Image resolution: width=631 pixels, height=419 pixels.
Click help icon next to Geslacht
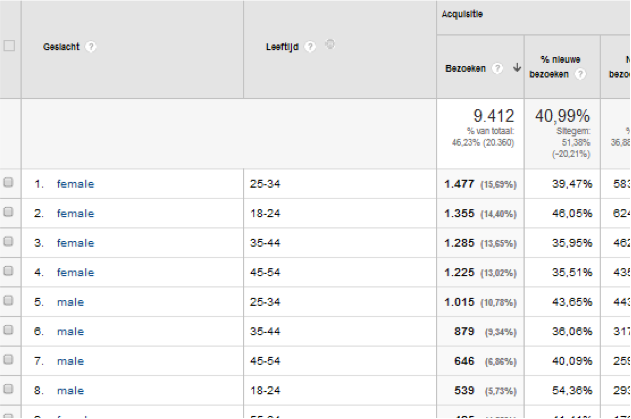pos(91,46)
